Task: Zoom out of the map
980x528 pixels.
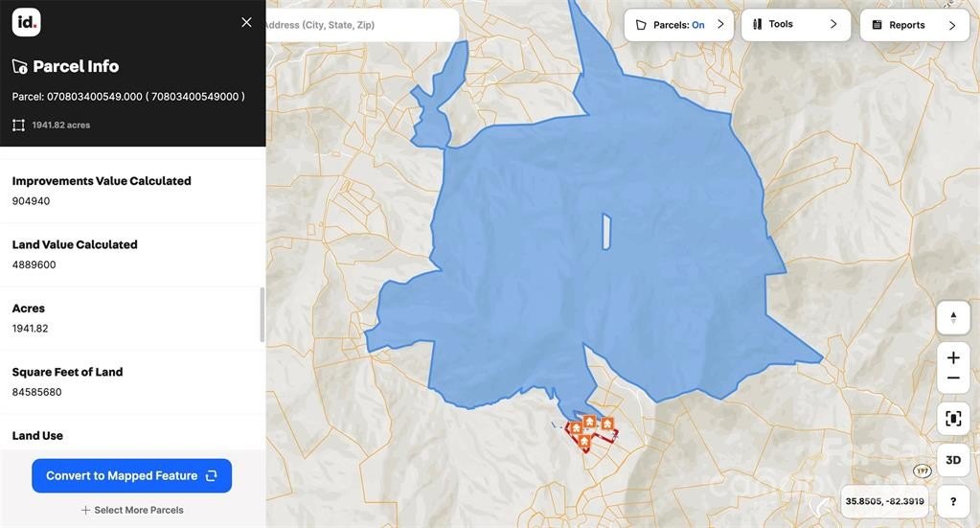Action: [x=953, y=379]
